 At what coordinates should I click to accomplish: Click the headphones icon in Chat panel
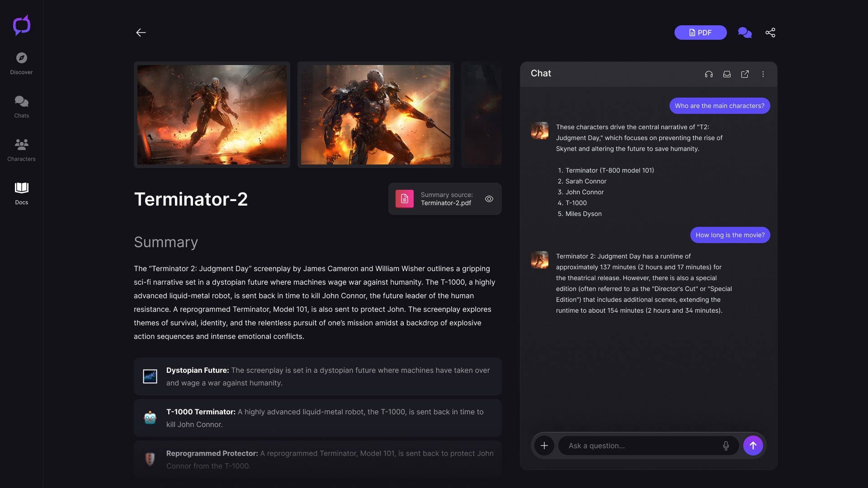708,74
